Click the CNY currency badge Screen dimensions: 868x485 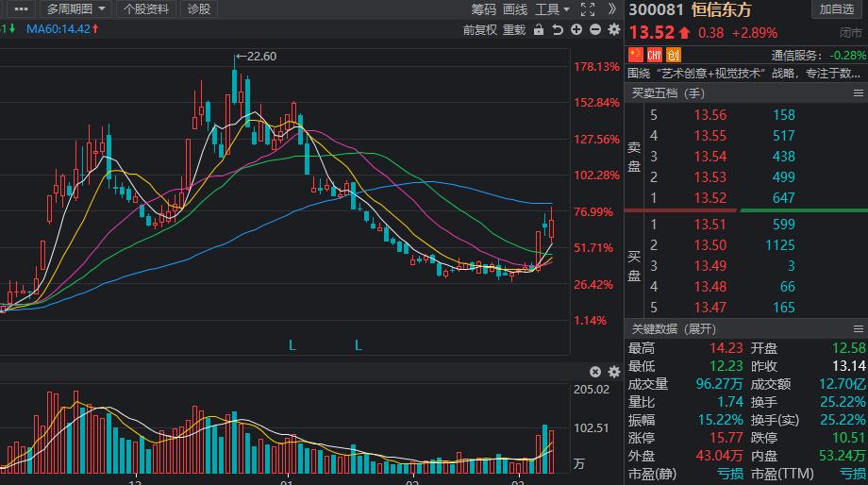[654, 55]
